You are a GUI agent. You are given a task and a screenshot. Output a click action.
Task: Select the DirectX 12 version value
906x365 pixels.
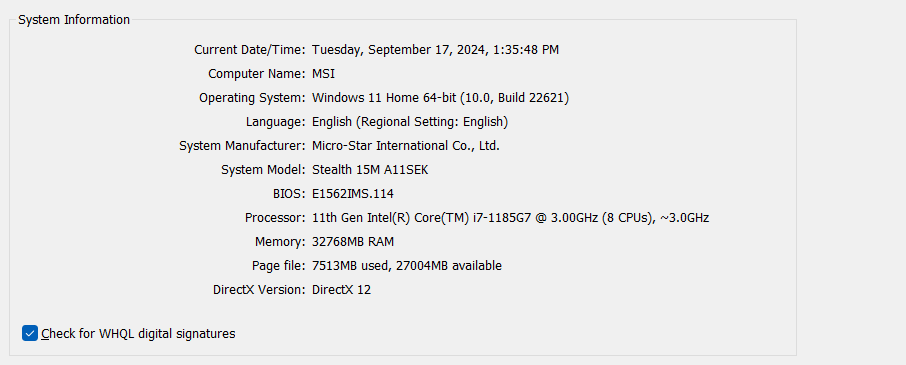point(341,290)
